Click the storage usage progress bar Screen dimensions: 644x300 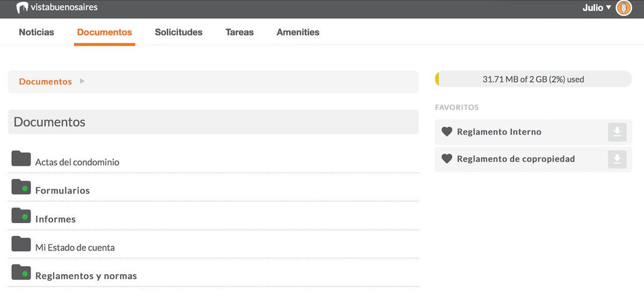click(533, 79)
